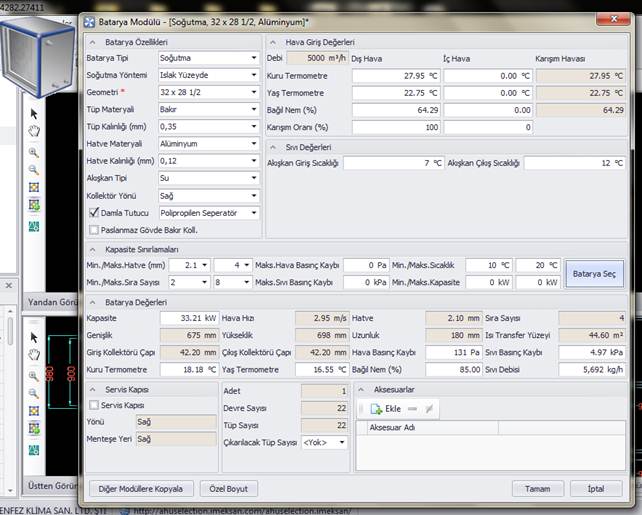Click the 3D air handling unit cube thumbnail
The height and width of the screenshot is (515, 642).
pyautogui.click(x=38, y=56)
